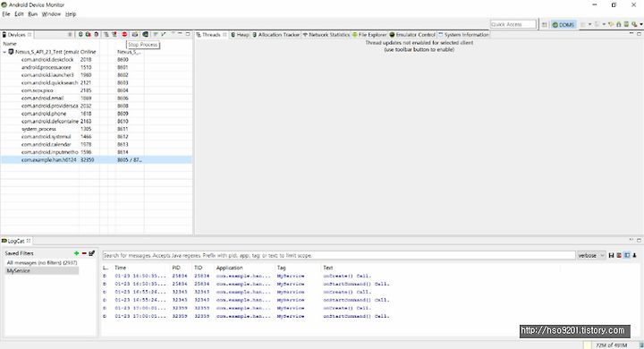
Task: Clear the LogCat log output
Action: coord(619,255)
